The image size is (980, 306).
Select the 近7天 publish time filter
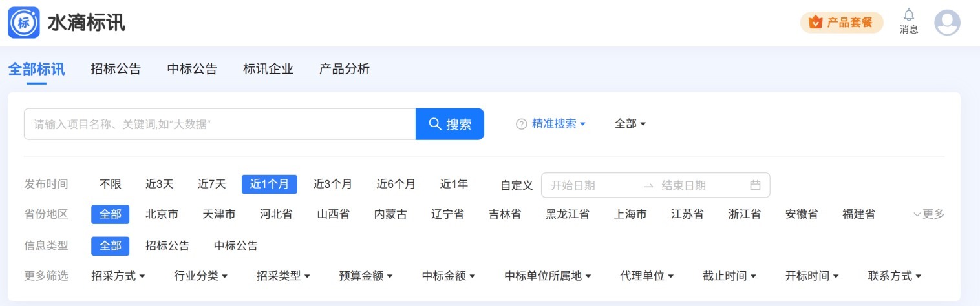211,184
